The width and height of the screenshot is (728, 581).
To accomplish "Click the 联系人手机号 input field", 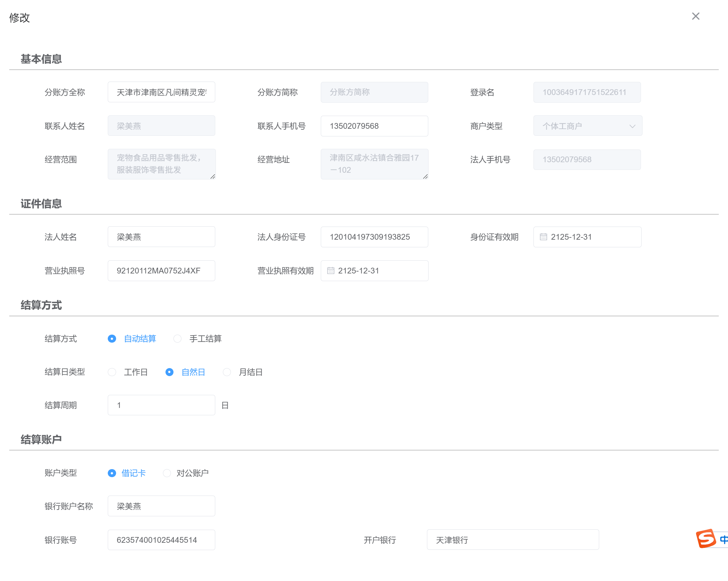I will pyautogui.click(x=374, y=126).
